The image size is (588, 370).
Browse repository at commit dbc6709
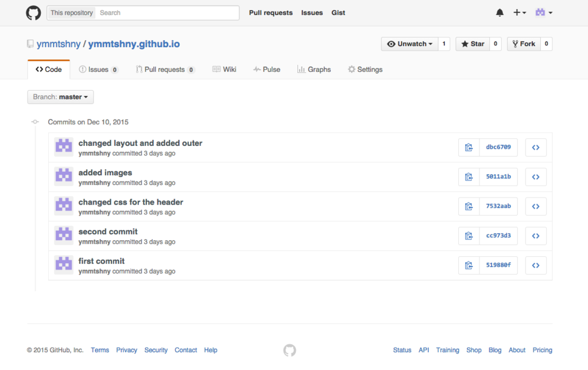536,148
